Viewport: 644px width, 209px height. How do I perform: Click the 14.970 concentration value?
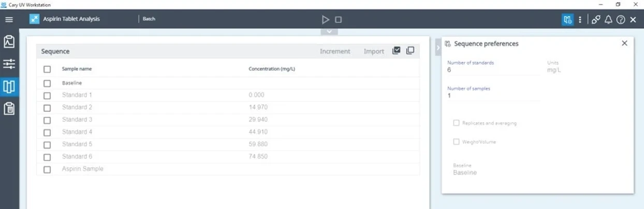point(258,107)
